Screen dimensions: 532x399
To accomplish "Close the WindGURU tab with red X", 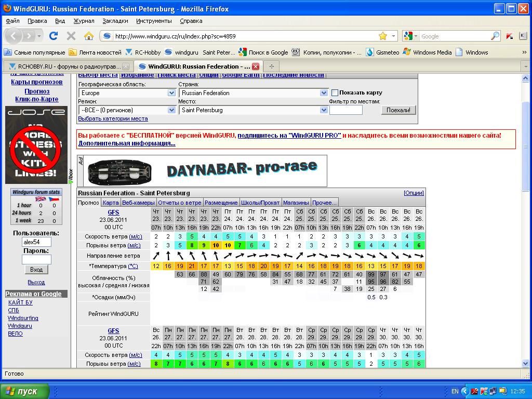I will coord(256,66).
